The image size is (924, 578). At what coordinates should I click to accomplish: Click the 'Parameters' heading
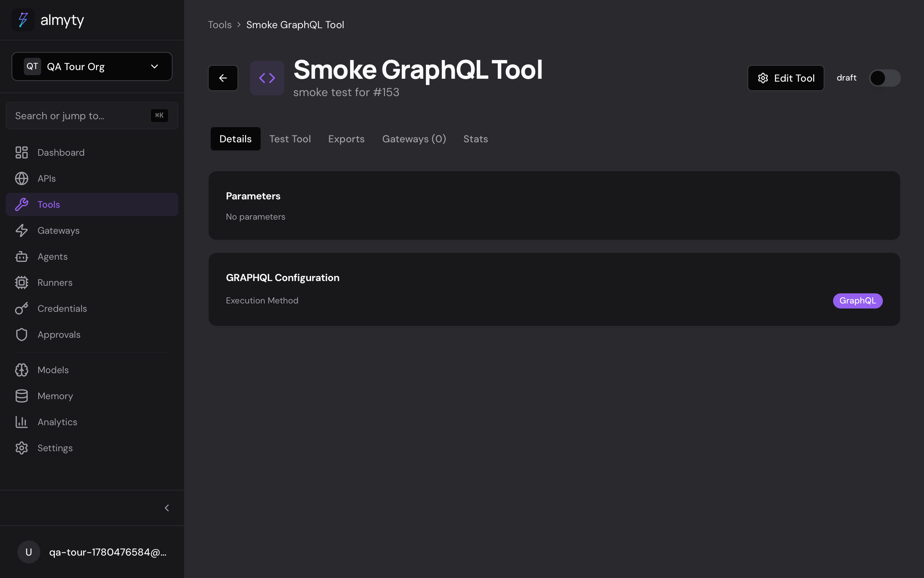pos(253,196)
